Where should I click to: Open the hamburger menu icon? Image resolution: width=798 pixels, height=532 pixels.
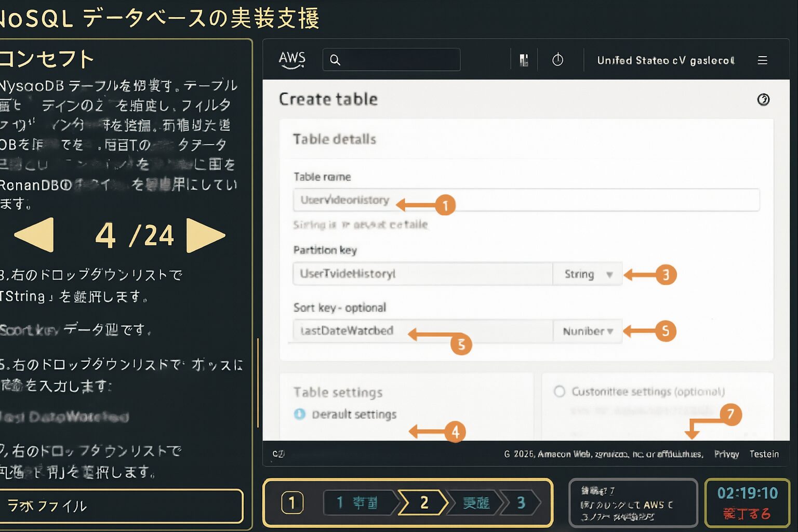pos(762,60)
